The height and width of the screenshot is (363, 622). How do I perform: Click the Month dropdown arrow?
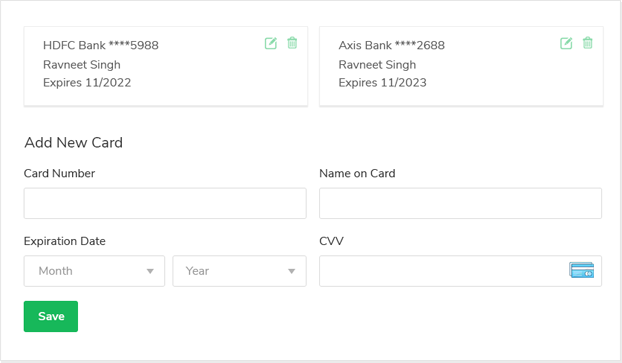[150, 271]
